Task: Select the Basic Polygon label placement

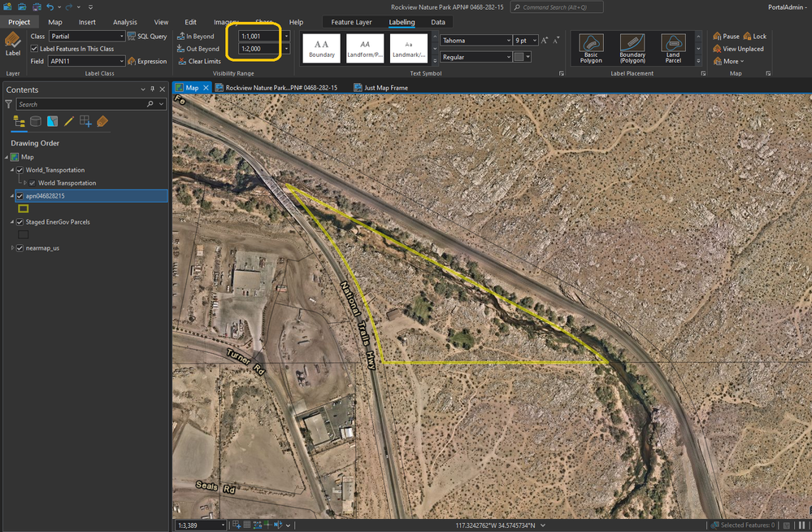Action: (591, 48)
